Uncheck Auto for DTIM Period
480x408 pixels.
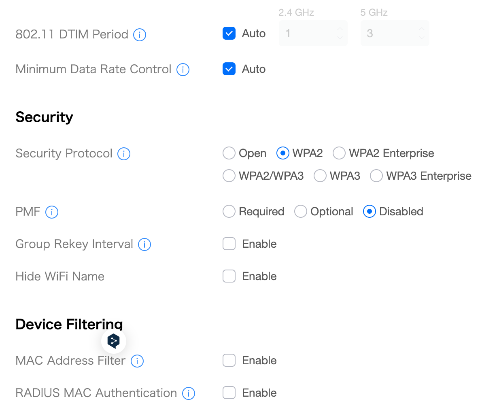coord(229,33)
